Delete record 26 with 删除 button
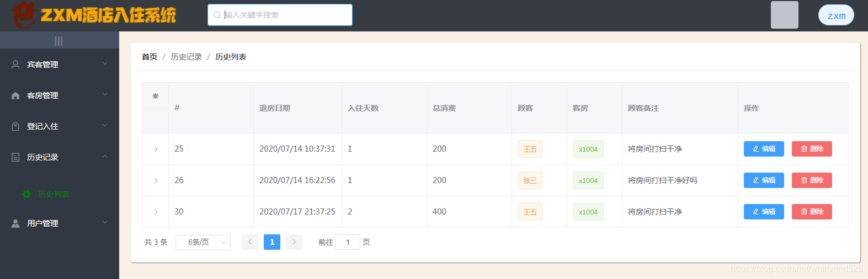 pos(812,180)
